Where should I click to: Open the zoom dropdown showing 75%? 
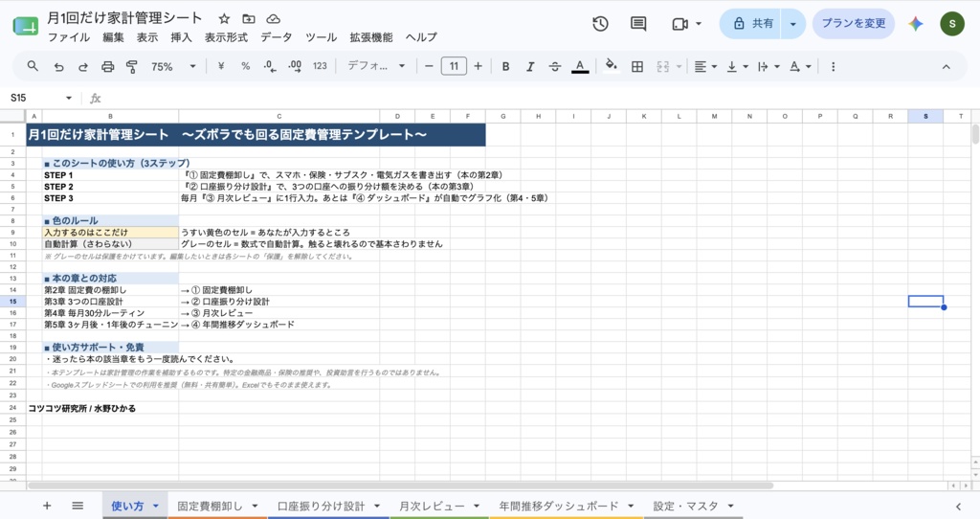[173, 66]
